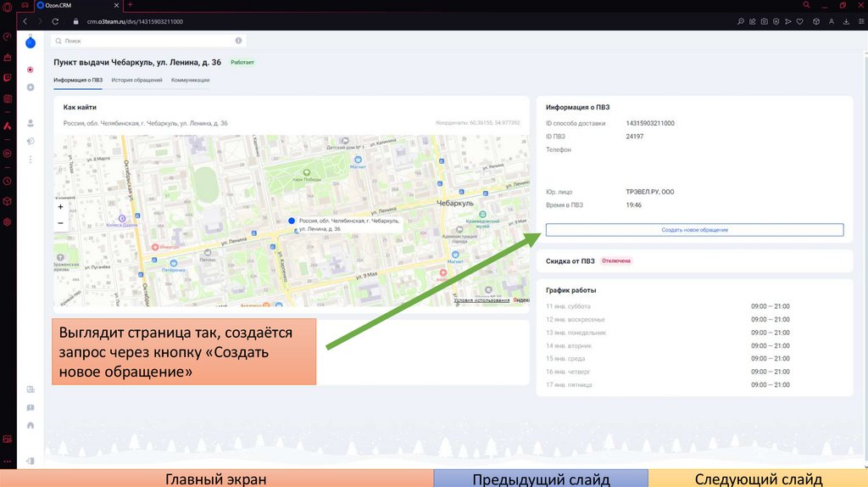Zoom out the map with minus button
This screenshot has width=868, height=487.
point(60,223)
